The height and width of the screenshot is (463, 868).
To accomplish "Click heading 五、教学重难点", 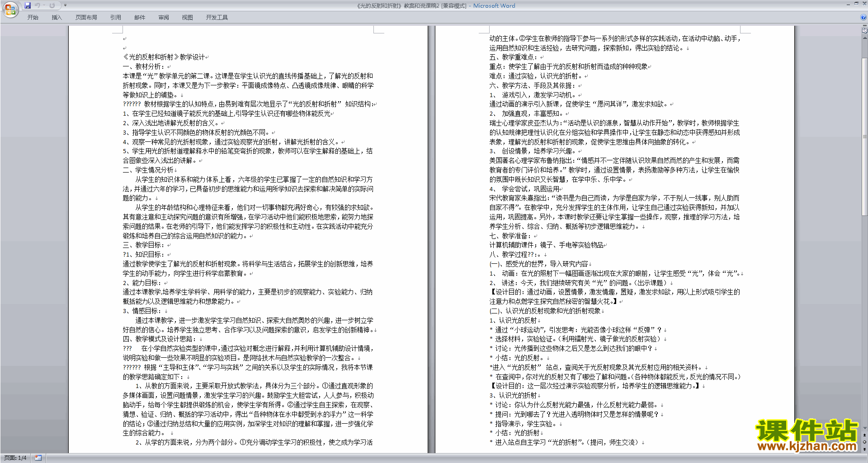I will (x=514, y=57).
